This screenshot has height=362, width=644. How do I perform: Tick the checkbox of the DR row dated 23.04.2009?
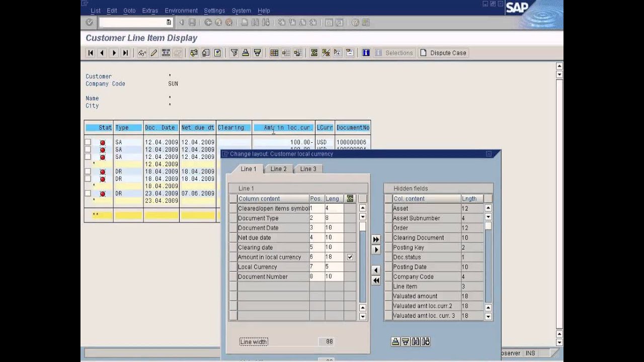click(88, 194)
